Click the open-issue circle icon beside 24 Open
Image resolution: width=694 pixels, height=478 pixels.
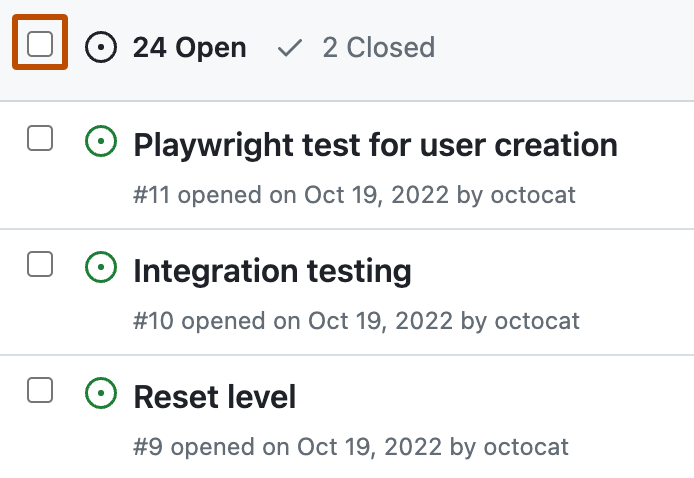101,47
